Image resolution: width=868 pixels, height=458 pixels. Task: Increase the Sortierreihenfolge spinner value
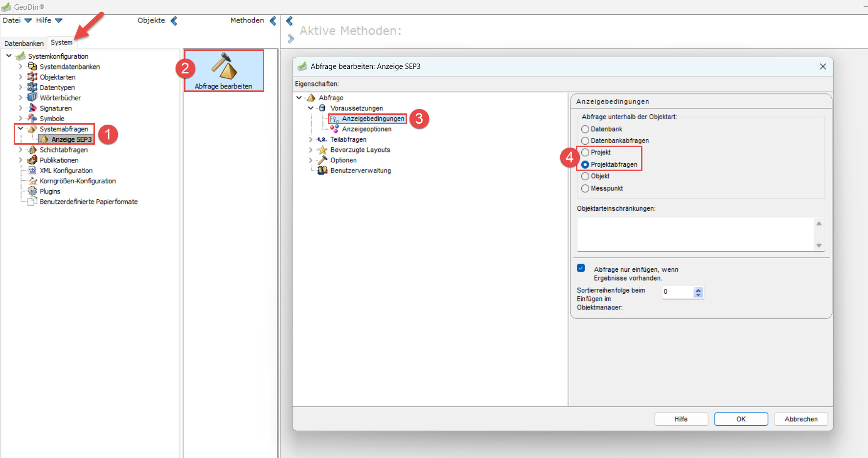tap(698, 289)
